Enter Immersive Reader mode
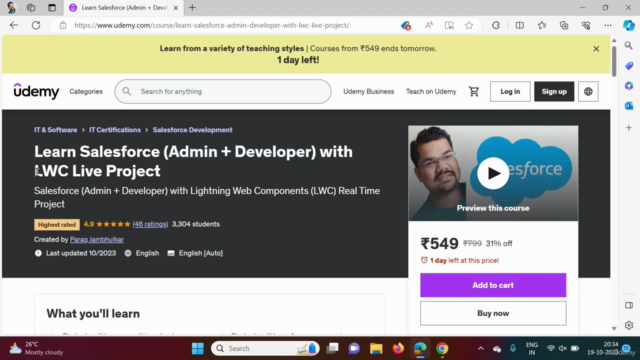Viewport: 640px width, 360px height. (449, 25)
